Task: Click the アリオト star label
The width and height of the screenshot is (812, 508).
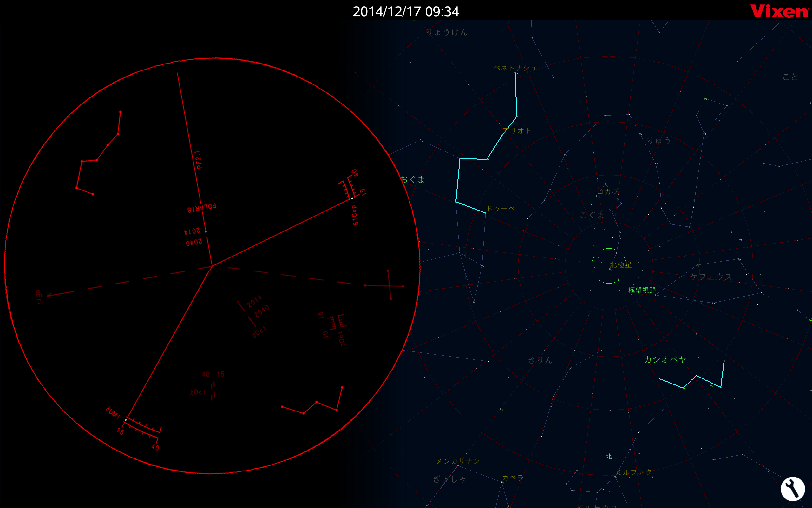Action: 517,131
